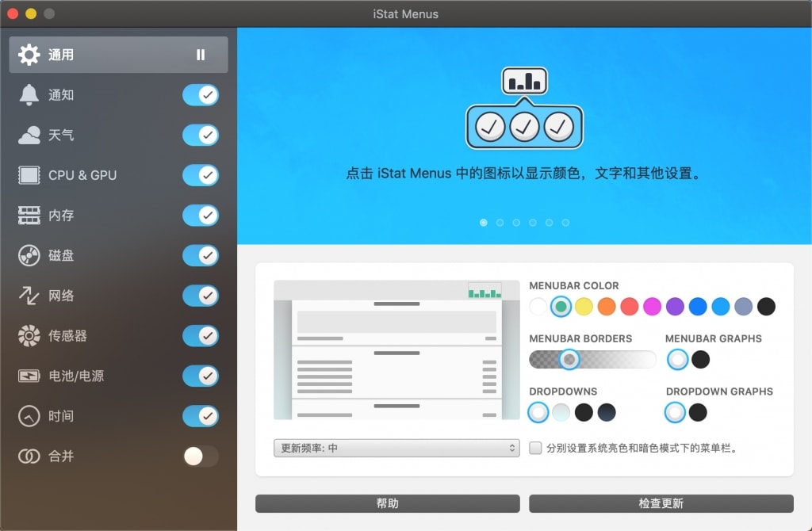Select the black dropdown graphs option
Screen dimensions: 812x531
[698, 412]
